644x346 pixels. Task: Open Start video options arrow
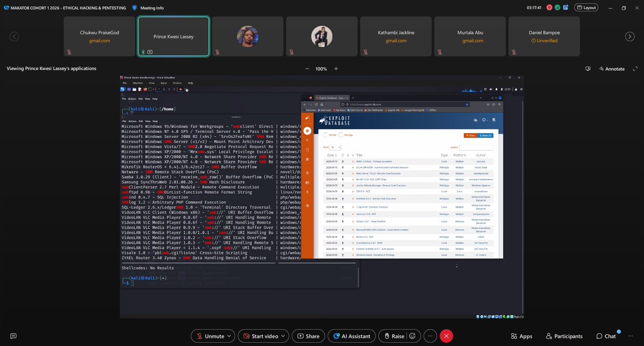pos(284,336)
